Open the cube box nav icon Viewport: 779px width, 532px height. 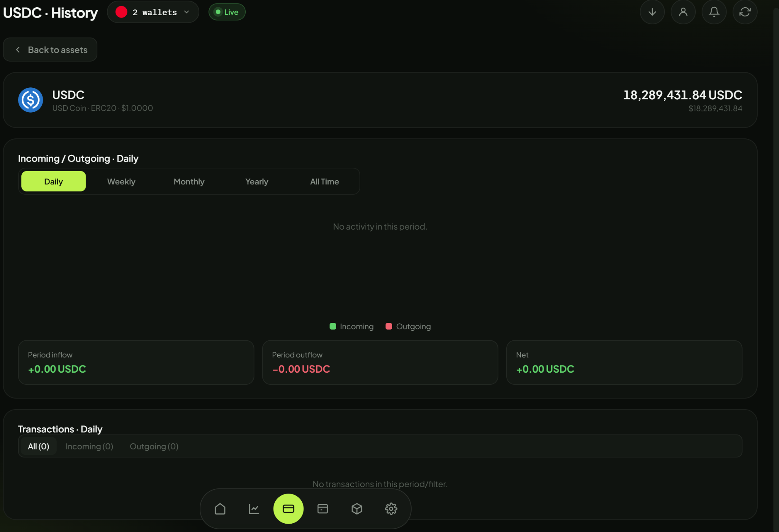[357, 509]
